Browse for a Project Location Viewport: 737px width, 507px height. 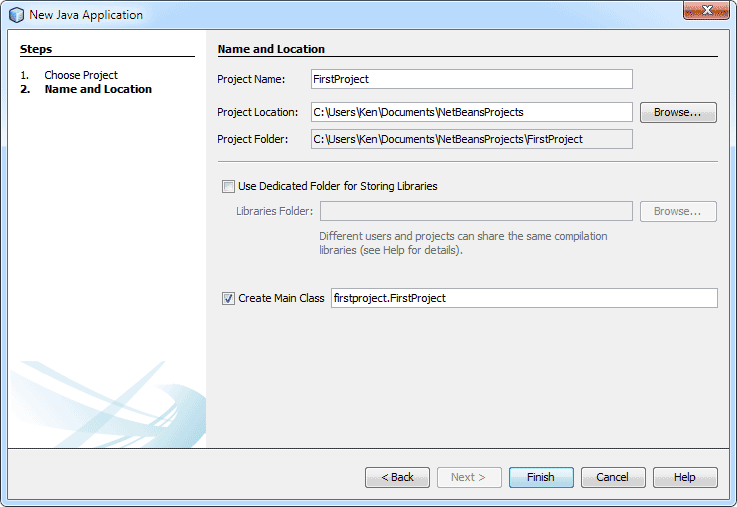point(678,113)
